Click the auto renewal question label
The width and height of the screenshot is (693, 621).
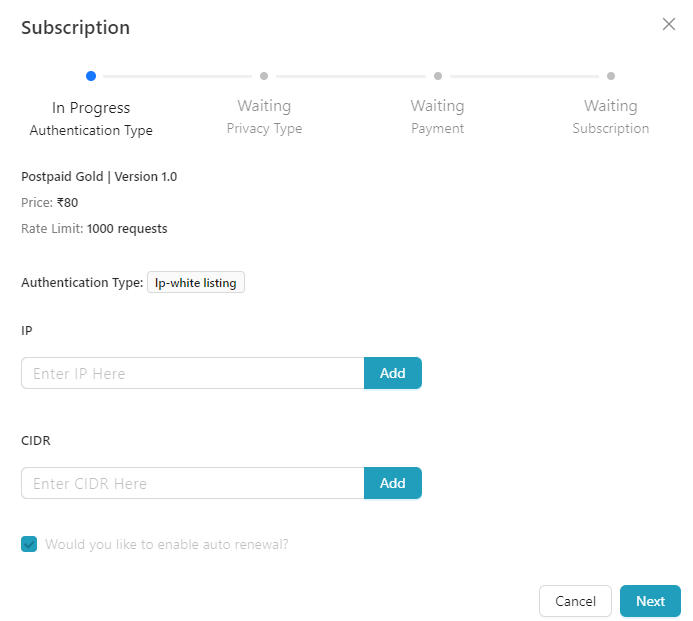[x=167, y=544]
